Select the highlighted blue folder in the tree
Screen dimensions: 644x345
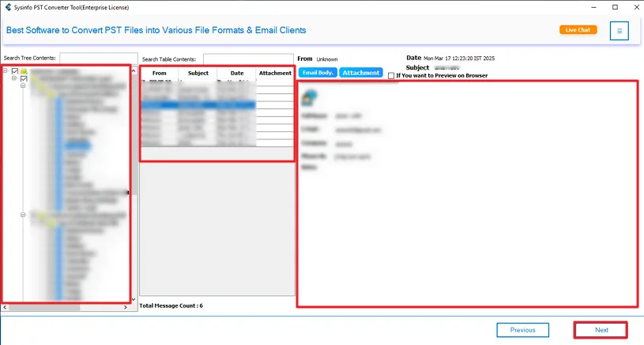pos(77,146)
